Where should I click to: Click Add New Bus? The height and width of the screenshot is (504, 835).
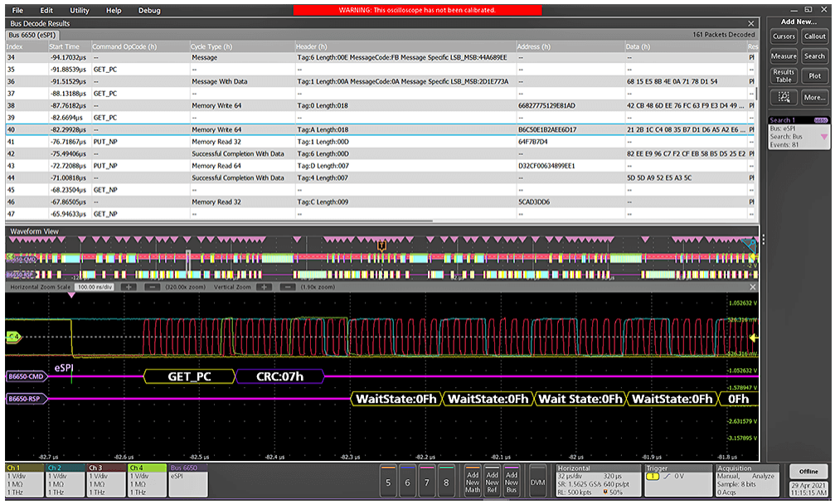[512, 481]
